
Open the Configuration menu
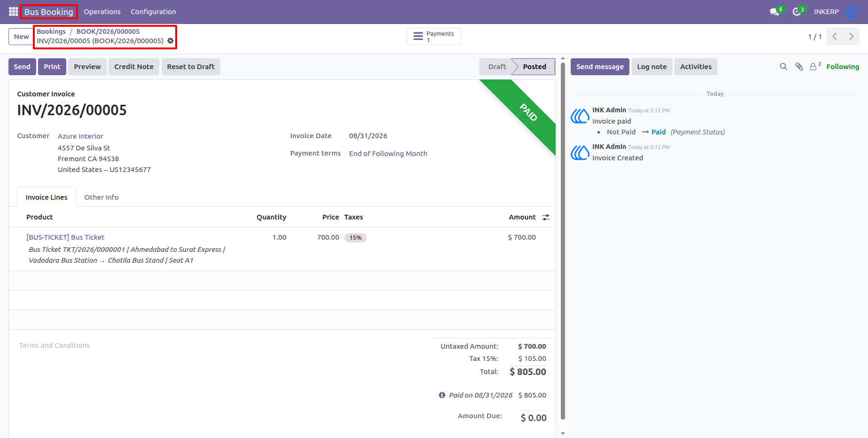pyautogui.click(x=153, y=12)
